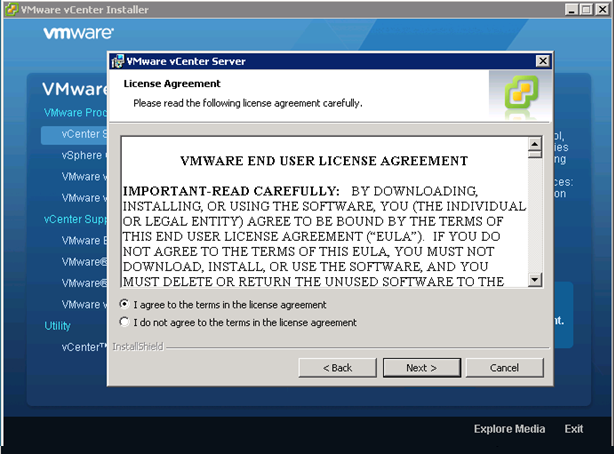Image resolution: width=614 pixels, height=454 pixels.
Task: Maximize the VMware vCenter Installer window
Action: click(587, 9)
